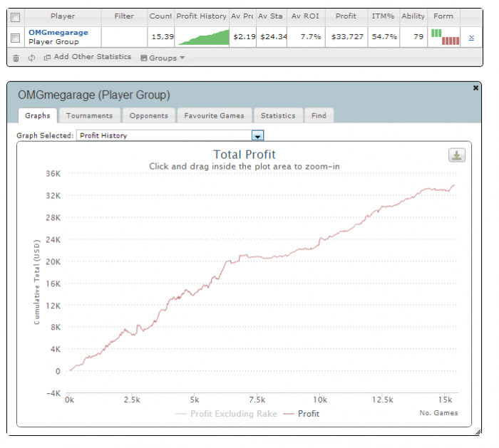Close the OMGmegarage Player Group panel
The image size is (499, 448).
click(x=475, y=88)
